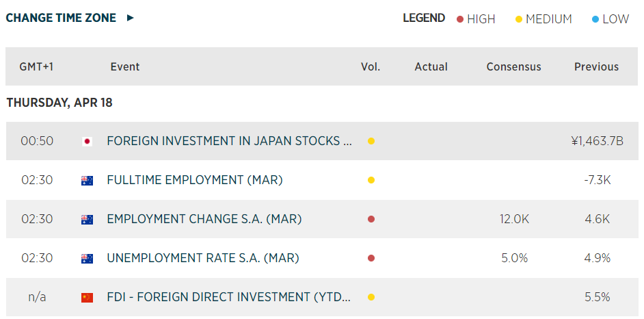Open Unemployment Rate S.A. (Mar) event
The image size is (644, 319).
tap(203, 259)
